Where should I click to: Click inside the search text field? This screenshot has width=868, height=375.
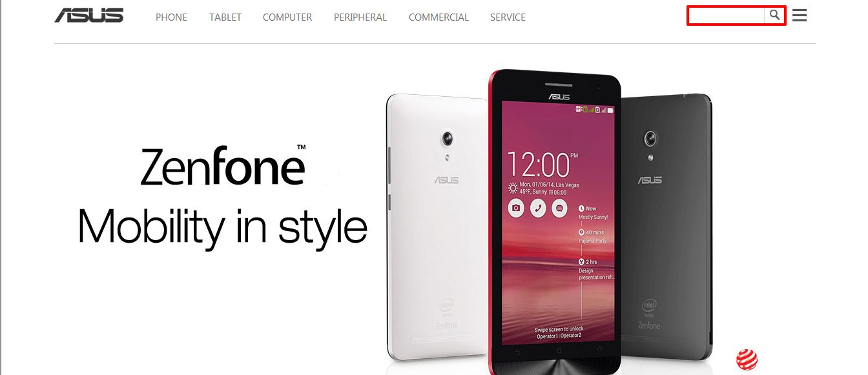[727, 15]
